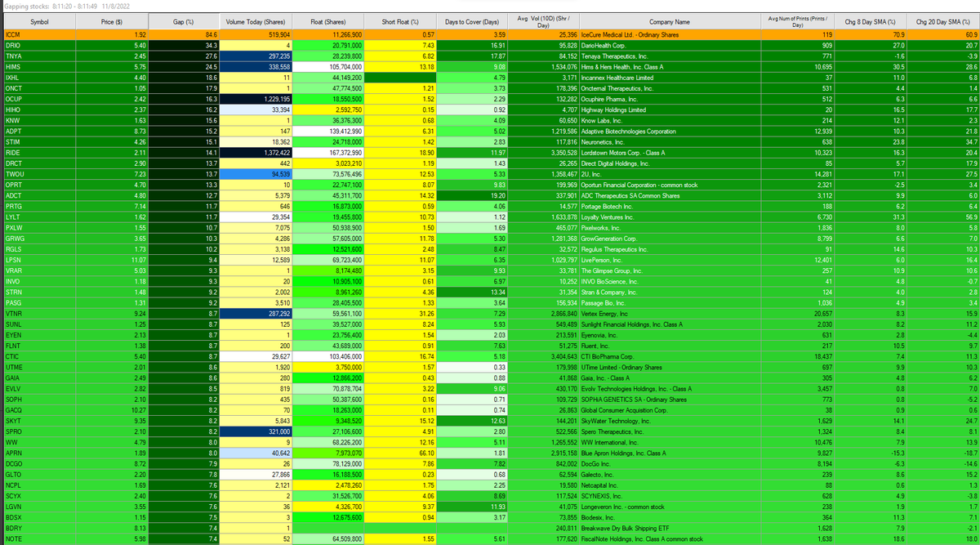Select the DRIO symbol cell
Screen dimensions: 980x545
pos(39,46)
